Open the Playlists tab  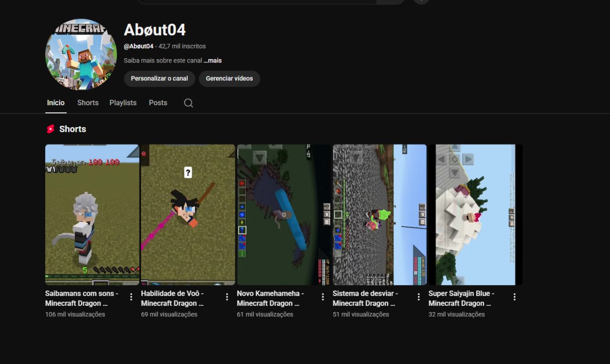point(123,103)
